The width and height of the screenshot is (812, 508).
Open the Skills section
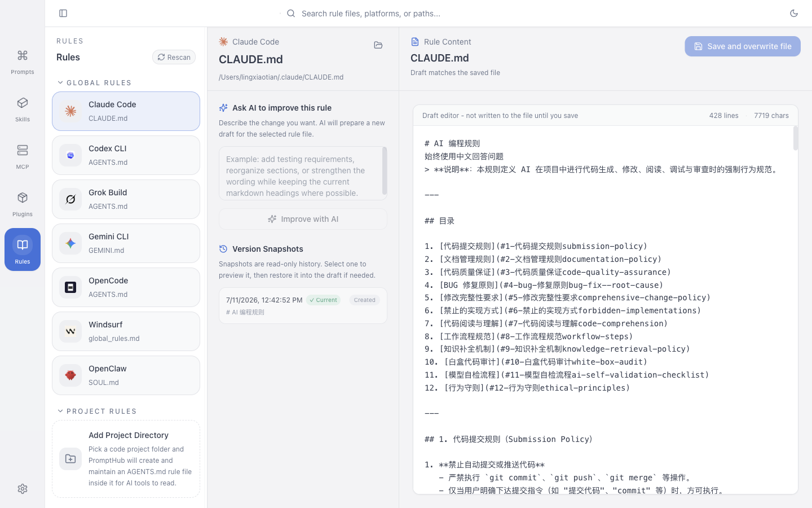[23, 108]
